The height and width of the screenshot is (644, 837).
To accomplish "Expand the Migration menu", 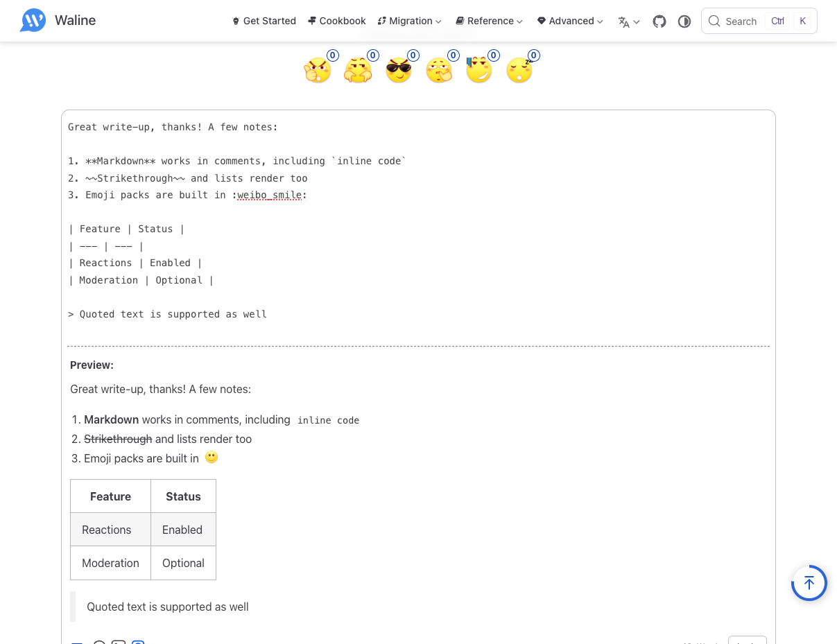I will (x=410, y=21).
